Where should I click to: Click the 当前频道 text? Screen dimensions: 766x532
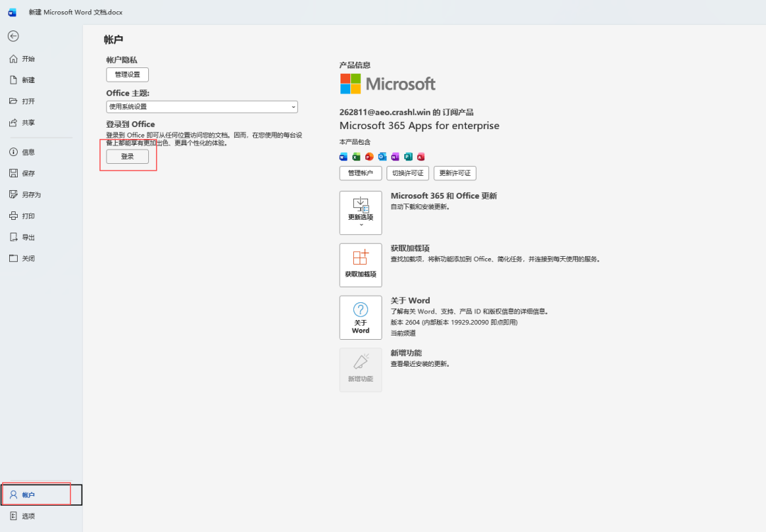(403, 333)
